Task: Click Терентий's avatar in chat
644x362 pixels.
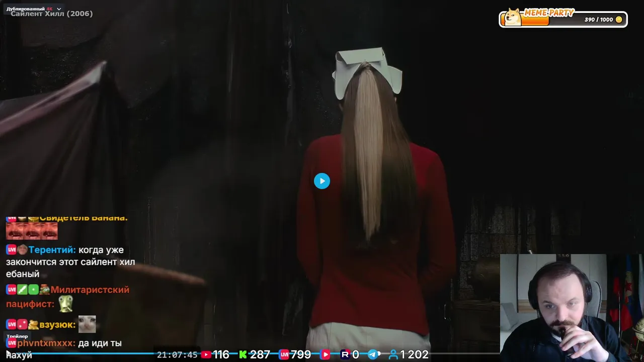Action: point(22,250)
